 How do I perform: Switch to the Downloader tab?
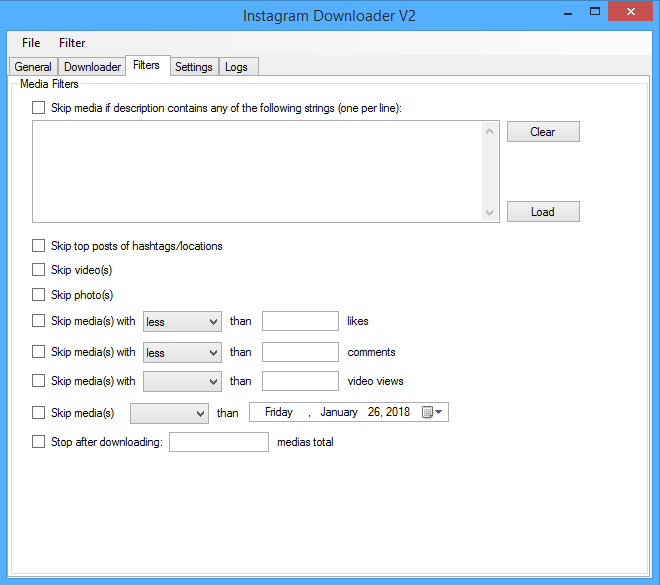coord(92,67)
